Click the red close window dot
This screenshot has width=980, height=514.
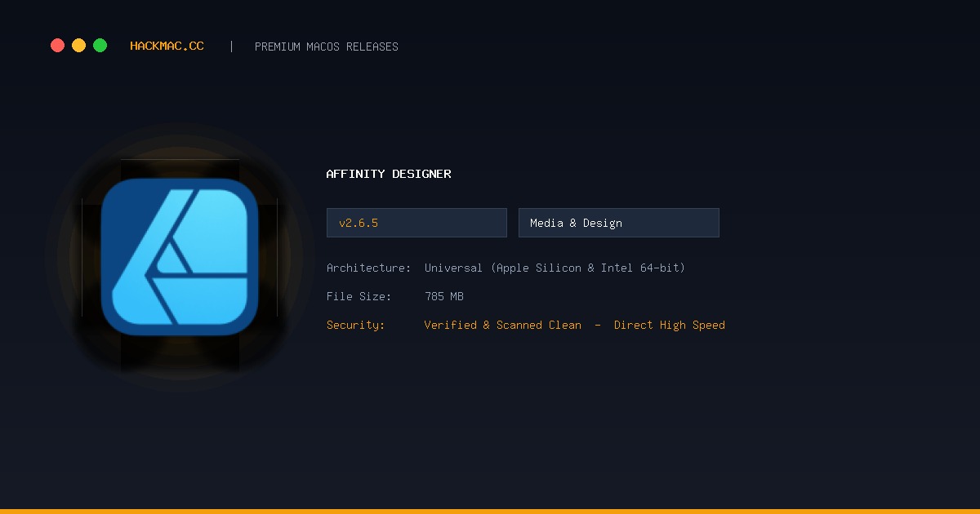tap(57, 46)
